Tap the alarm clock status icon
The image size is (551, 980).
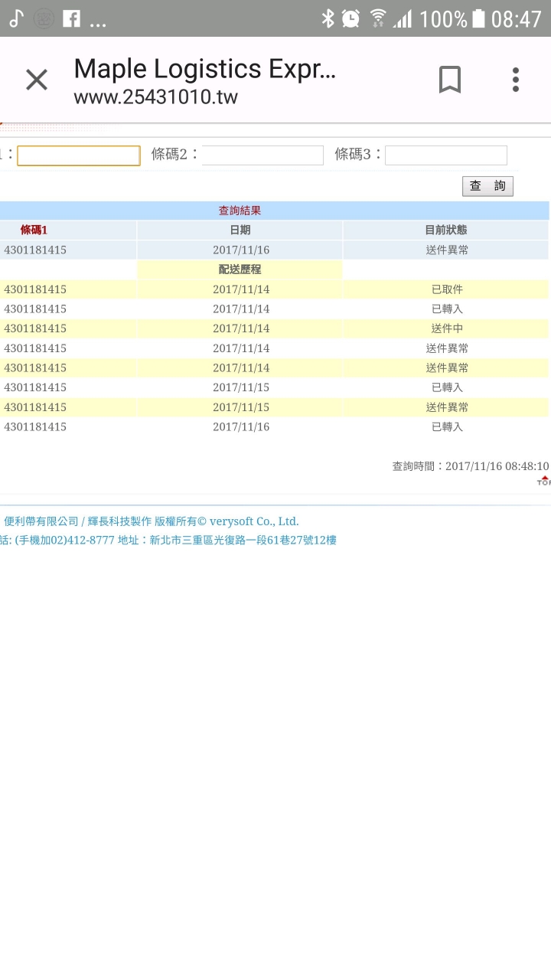point(350,18)
